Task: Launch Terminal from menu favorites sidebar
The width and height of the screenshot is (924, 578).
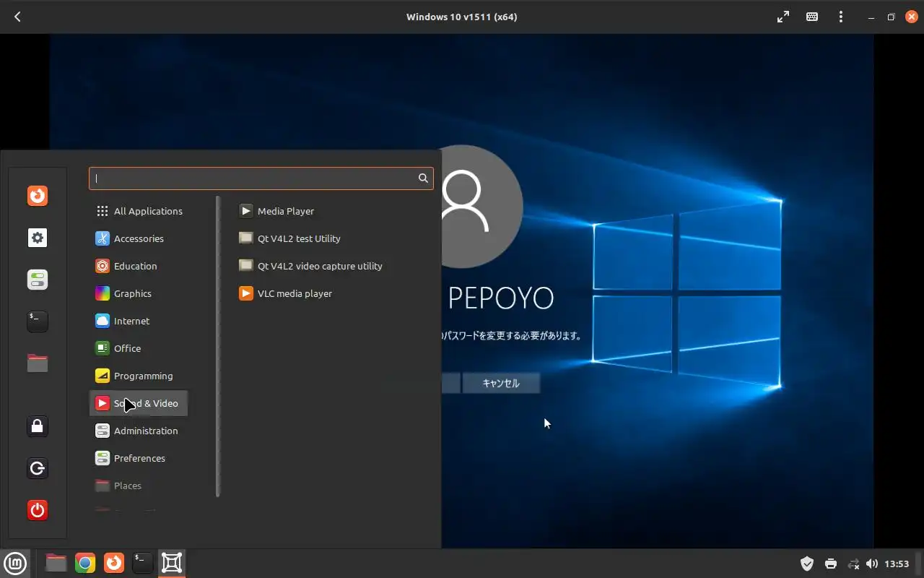Action: [x=38, y=322]
